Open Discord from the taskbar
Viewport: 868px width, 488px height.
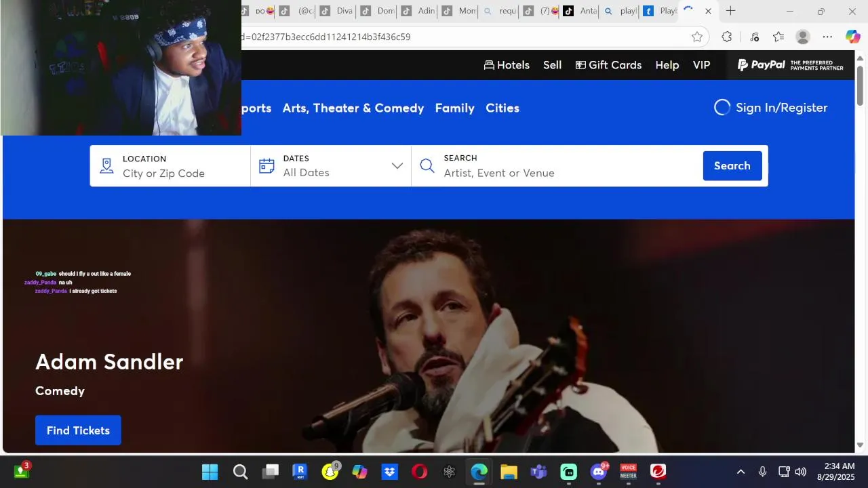(599, 471)
